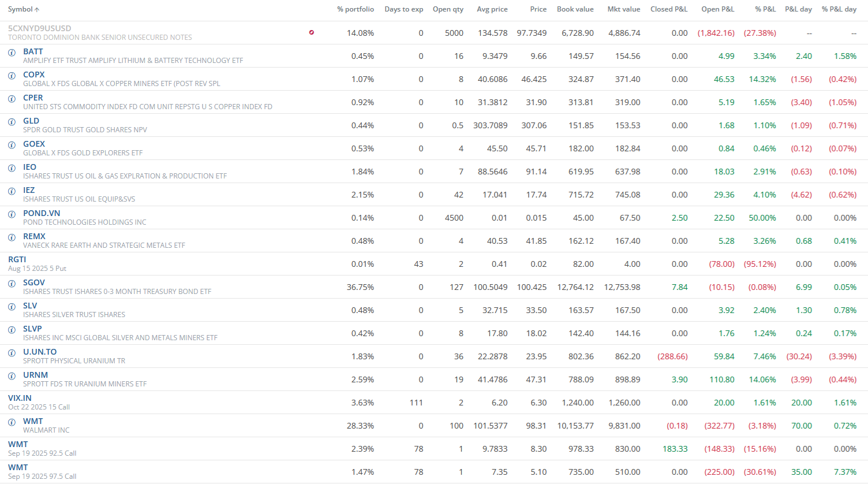Show info for IEO via icon

coord(12,168)
